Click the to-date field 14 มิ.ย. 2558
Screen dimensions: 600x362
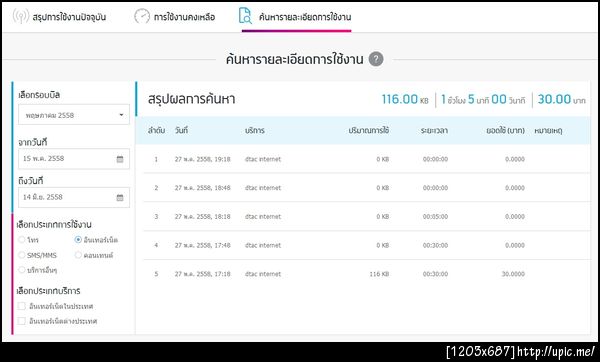click(x=74, y=197)
